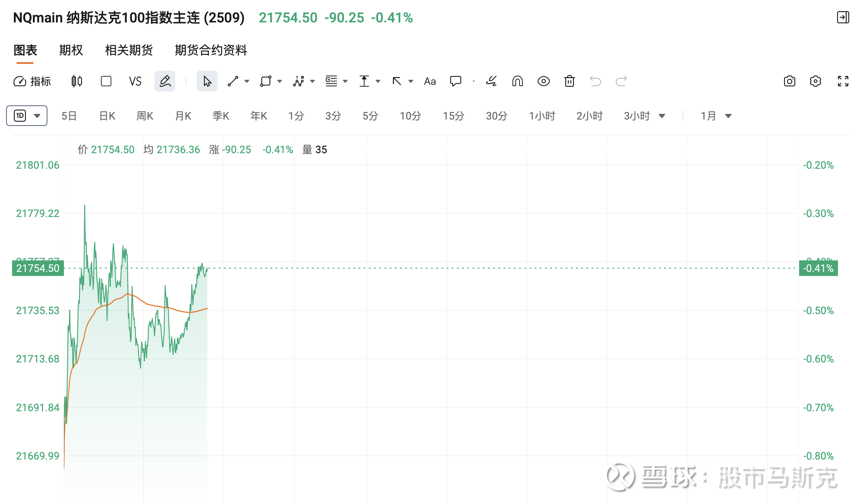Open the candlestick chart type icon
This screenshot has width=863, height=504.
tap(77, 81)
